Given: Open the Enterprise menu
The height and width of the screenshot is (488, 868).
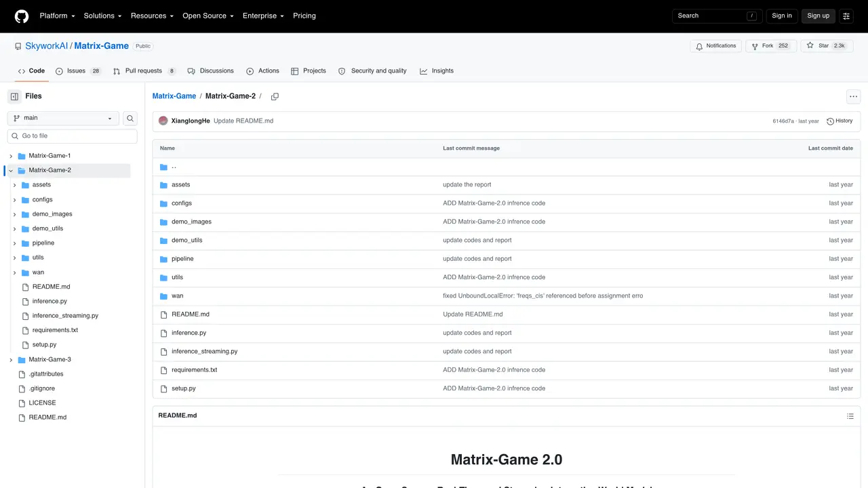Looking at the screenshot, I should pos(263,16).
